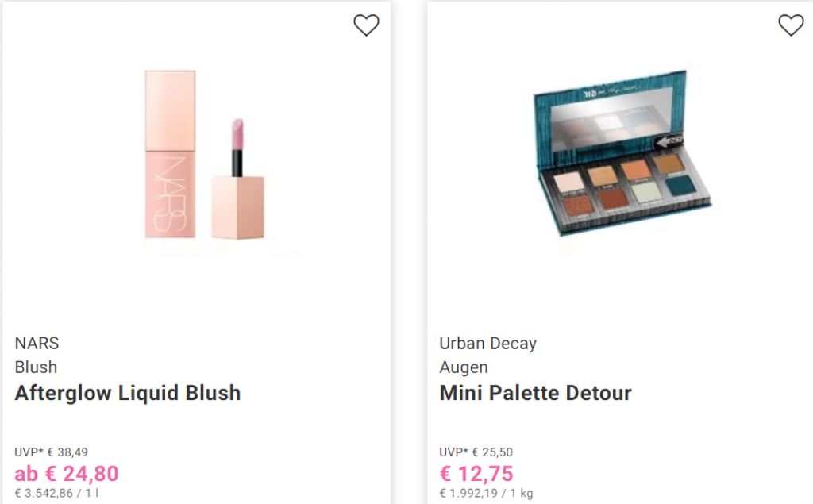
Task: Click the € 12,75 sale price
Action: pyautogui.click(x=476, y=474)
